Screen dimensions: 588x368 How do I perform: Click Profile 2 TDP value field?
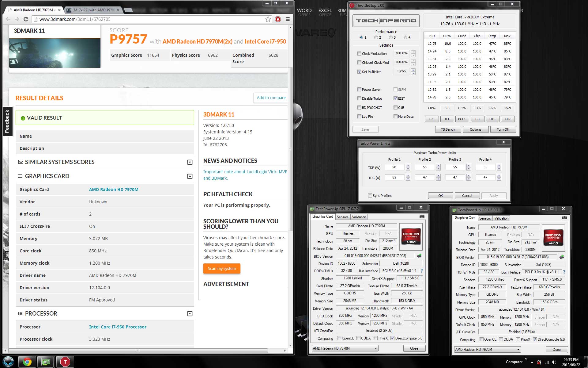tap(425, 167)
